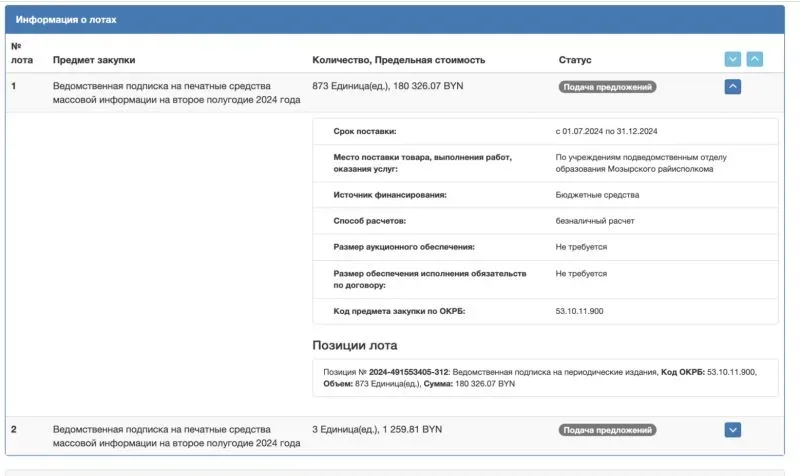The height and width of the screenshot is (476, 800).
Task: Select the lot 1 subject description text
Action: [x=176, y=93]
